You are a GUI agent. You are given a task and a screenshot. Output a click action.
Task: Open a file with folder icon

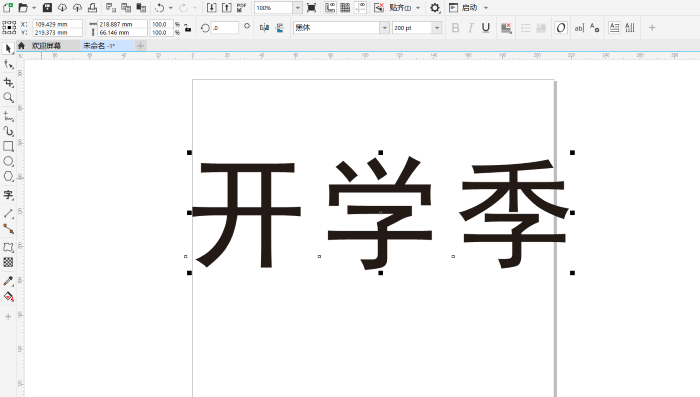click(x=23, y=8)
